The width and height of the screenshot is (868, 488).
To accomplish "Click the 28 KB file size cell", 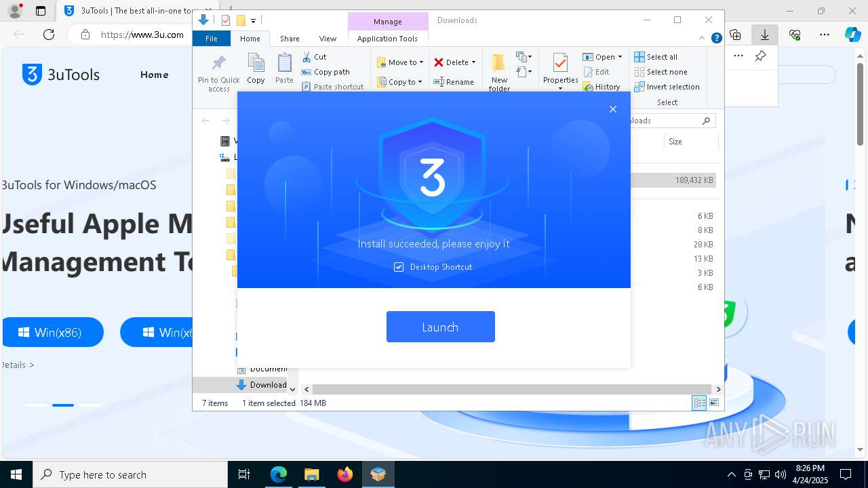I will point(703,245).
